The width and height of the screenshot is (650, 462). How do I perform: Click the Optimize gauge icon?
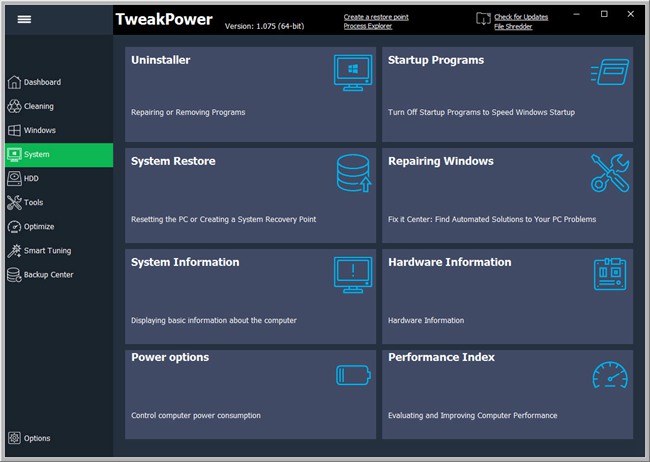click(14, 226)
